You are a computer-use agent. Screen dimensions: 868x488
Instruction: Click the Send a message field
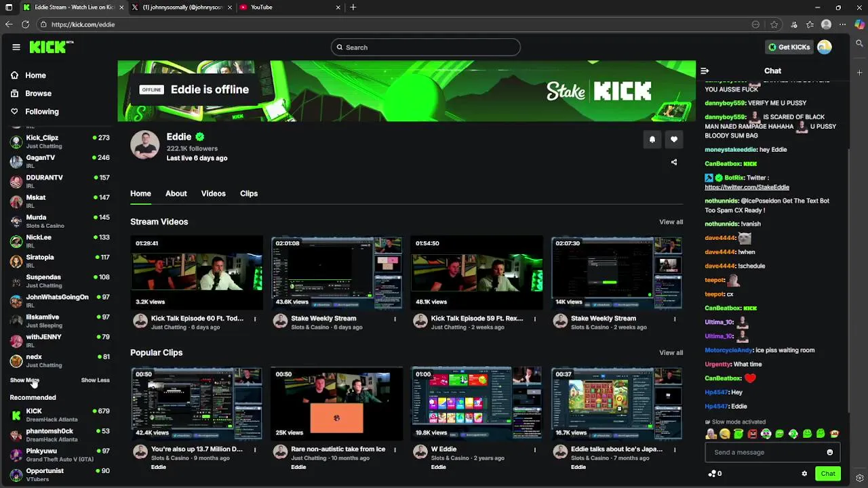pyautogui.click(x=772, y=453)
